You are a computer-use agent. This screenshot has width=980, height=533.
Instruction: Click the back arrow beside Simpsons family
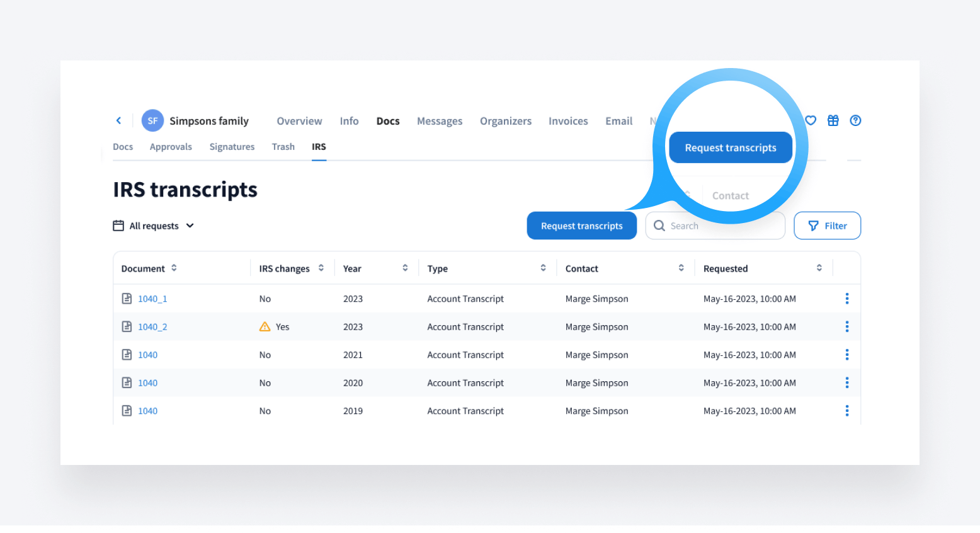pyautogui.click(x=118, y=120)
